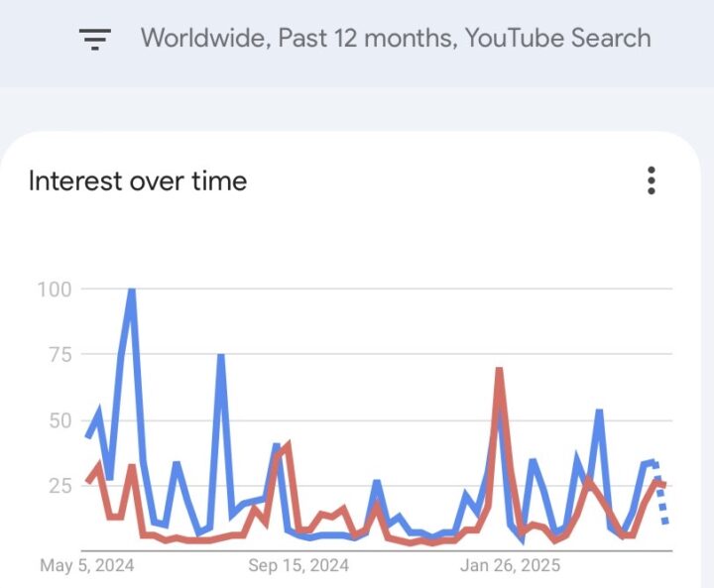Click the 75 y-axis label
714x588 pixels.
pos(56,355)
